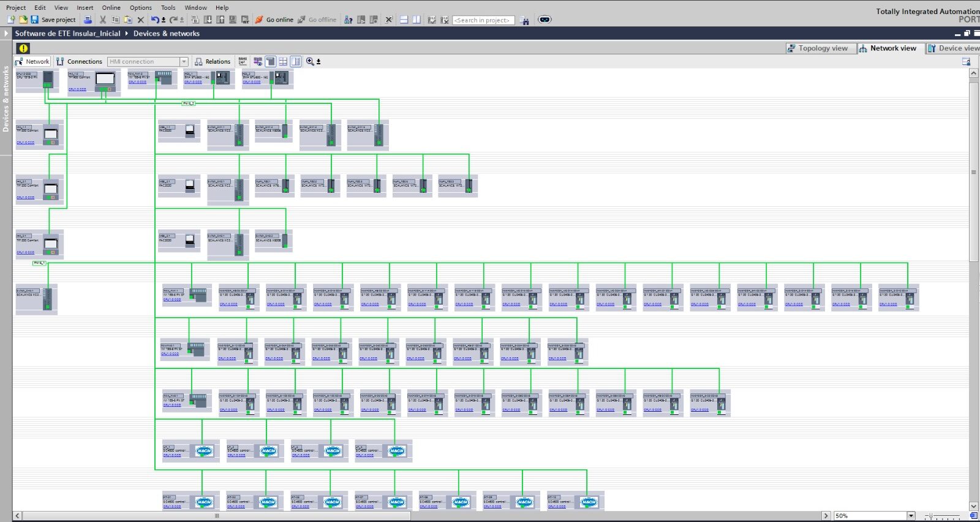The height and width of the screenshot is (522, 980).
Task: Switch to Topology view tab
Action: (818, 48)
